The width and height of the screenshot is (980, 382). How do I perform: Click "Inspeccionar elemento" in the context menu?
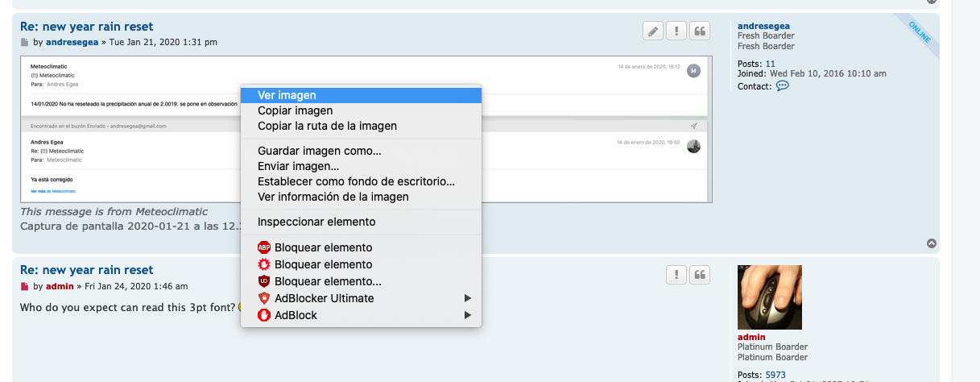click(316, 222)
